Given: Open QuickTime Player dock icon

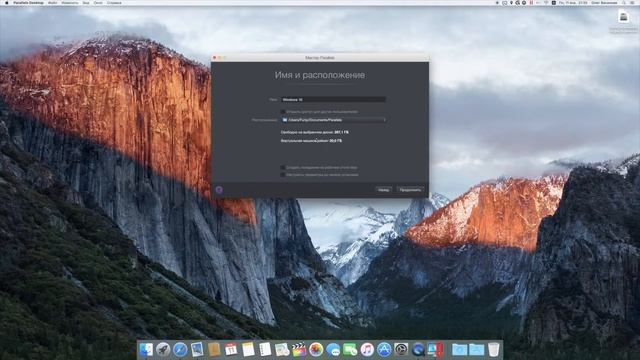Looking at the screenshot, I should point(418,350).
